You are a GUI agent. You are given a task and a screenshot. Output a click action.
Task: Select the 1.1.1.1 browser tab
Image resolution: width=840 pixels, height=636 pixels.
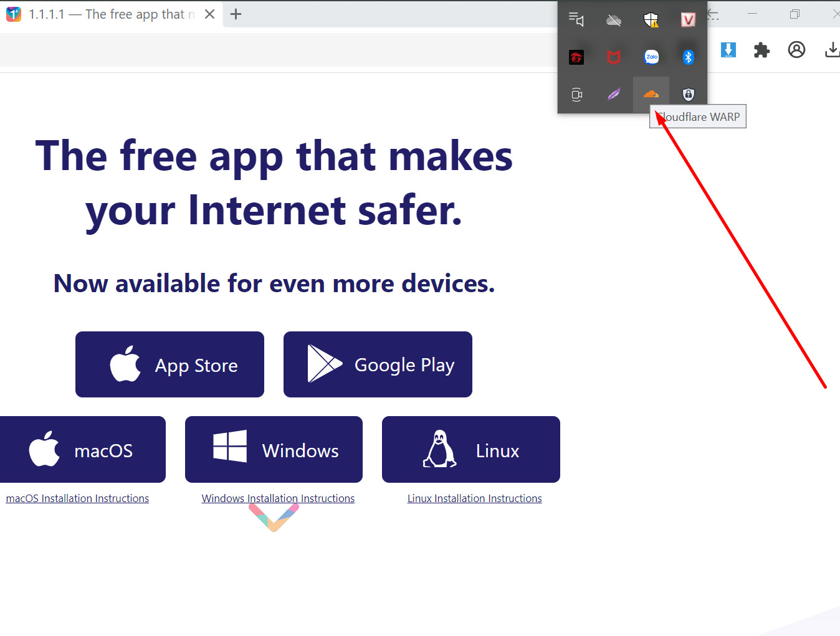pos(106,14)
